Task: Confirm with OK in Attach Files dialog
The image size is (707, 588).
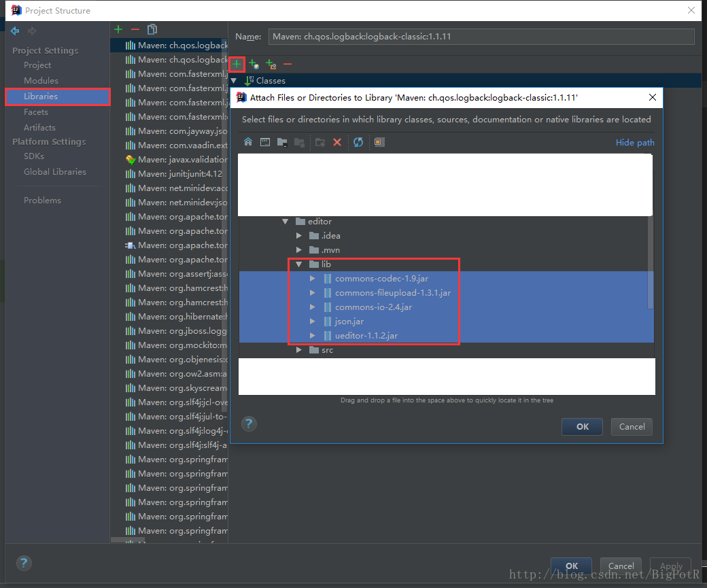Action: [582, 427]
